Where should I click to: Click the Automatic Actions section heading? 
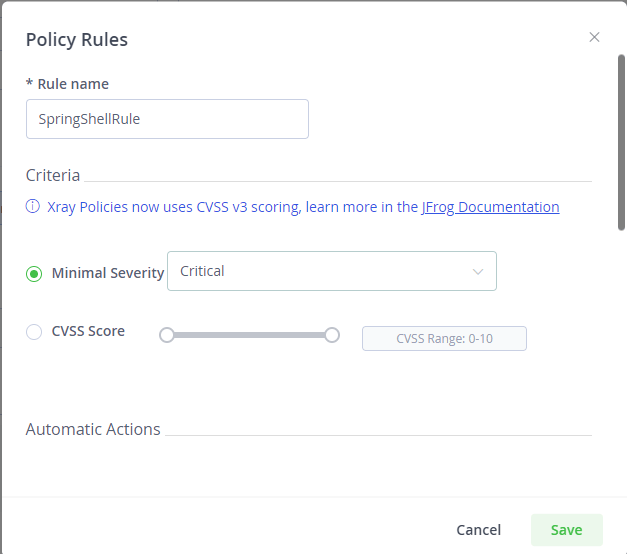93,429
